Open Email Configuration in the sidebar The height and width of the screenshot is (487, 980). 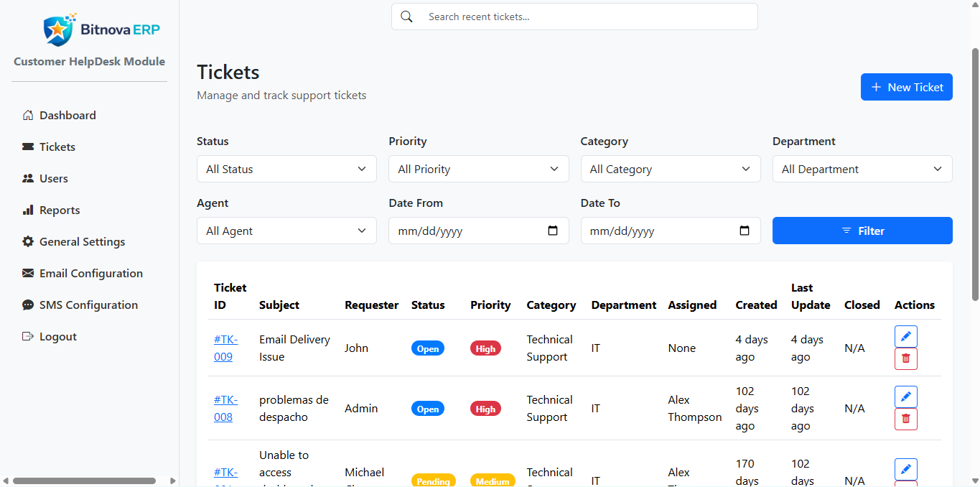(x=90, y=273)
